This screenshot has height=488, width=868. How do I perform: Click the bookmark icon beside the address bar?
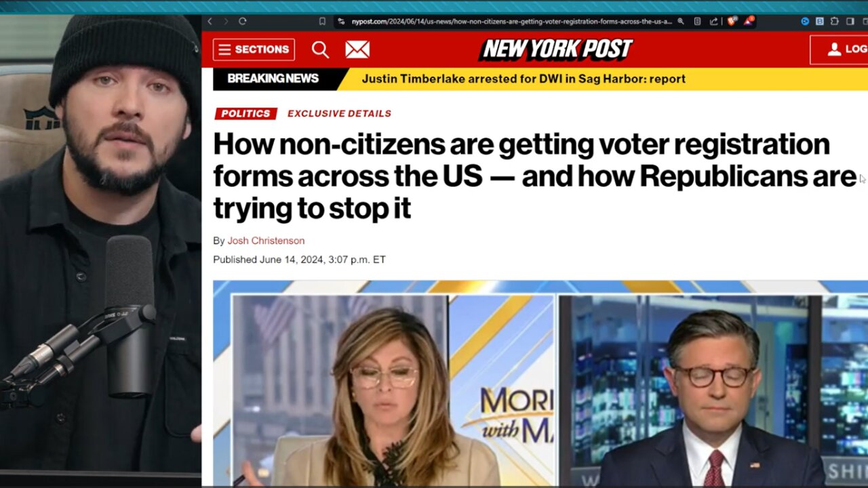(x=322, y=22)
